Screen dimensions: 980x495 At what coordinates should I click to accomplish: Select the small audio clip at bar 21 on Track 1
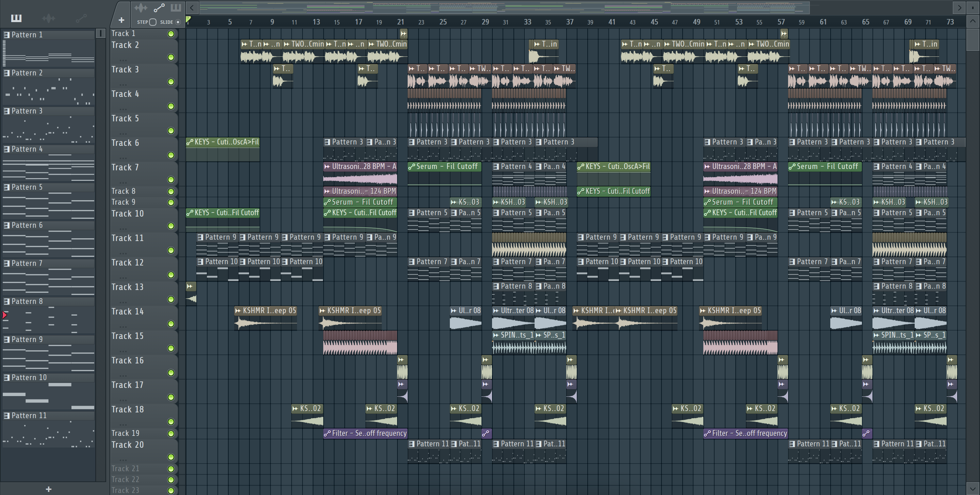pyautogui.click(x=403, y=34)
